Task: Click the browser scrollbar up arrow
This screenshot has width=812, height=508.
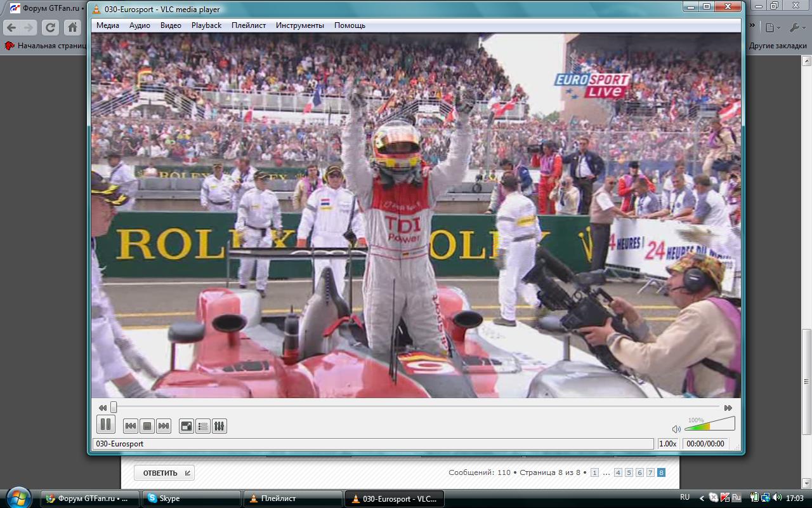Action: coord(807,61)
